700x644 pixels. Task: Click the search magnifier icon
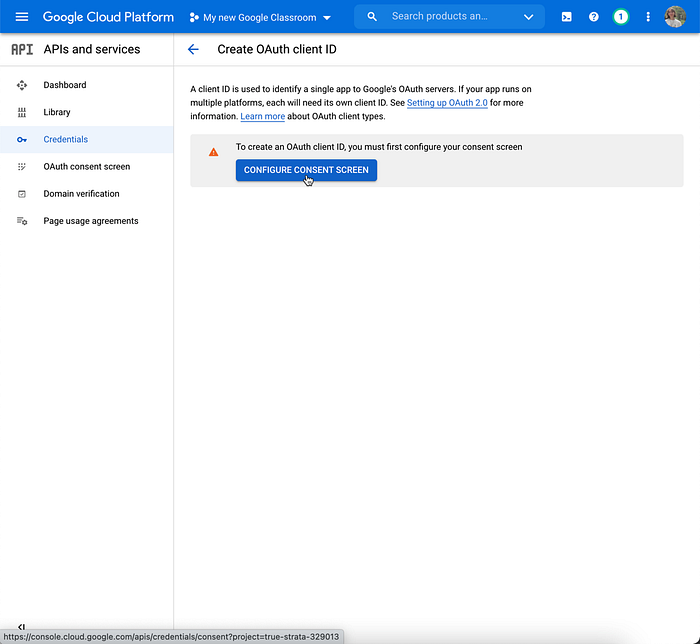(x=371, y=17)
